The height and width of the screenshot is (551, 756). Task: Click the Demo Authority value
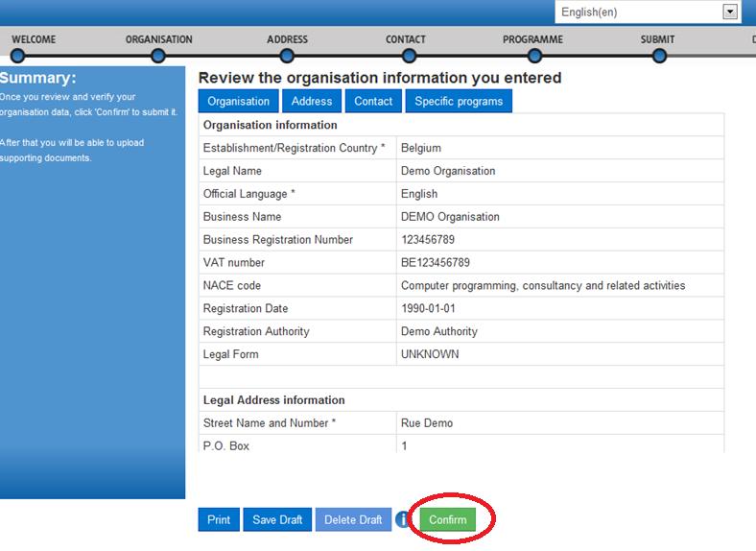[438, 331]
